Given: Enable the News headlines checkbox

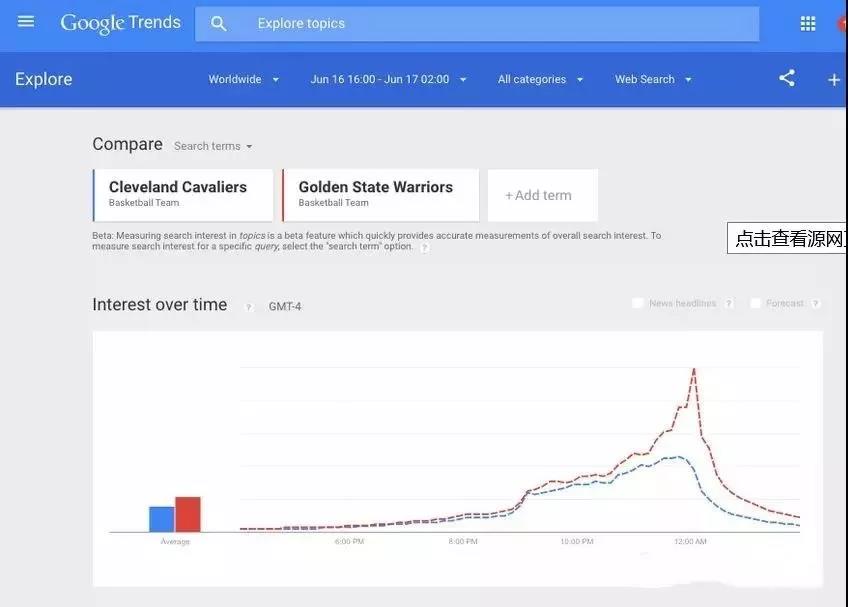Looking at the screenshot, I should coord(637,303).
